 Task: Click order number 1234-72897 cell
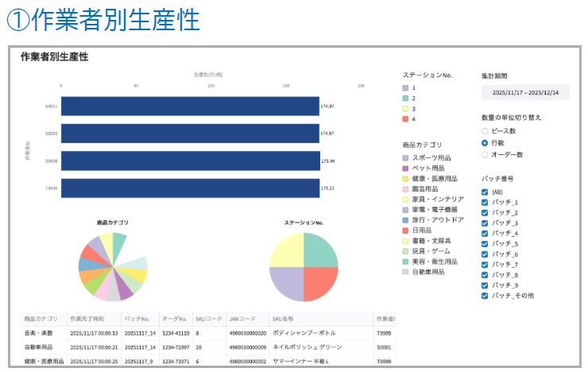(176, 347)
